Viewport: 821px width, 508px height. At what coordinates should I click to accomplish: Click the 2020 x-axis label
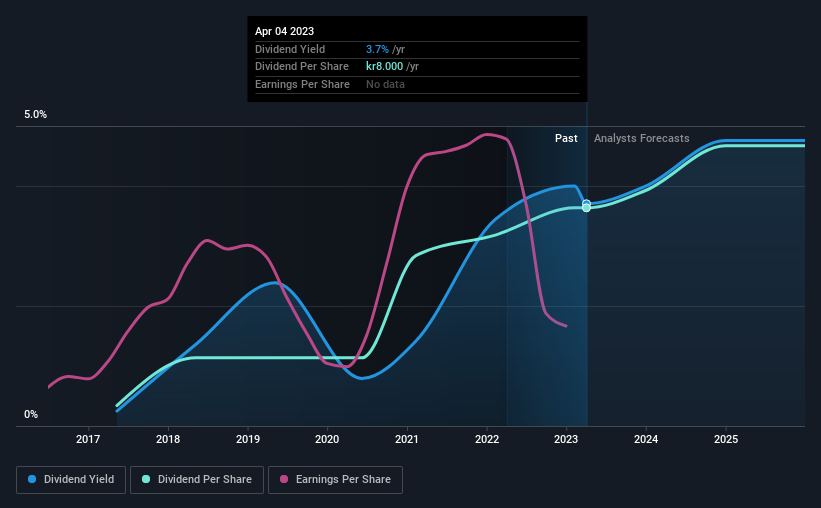coord(327,439)
